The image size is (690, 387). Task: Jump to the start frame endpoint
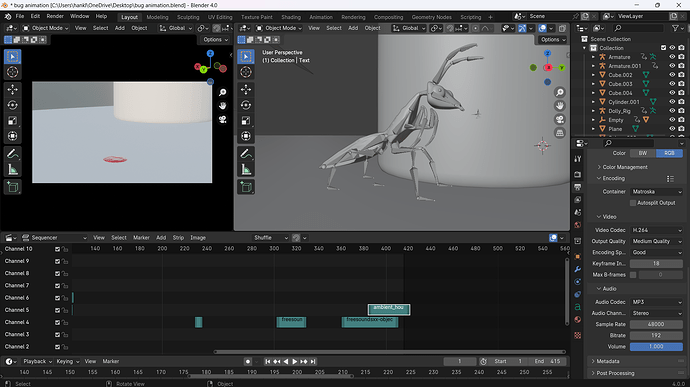click(x=267, y=361)
